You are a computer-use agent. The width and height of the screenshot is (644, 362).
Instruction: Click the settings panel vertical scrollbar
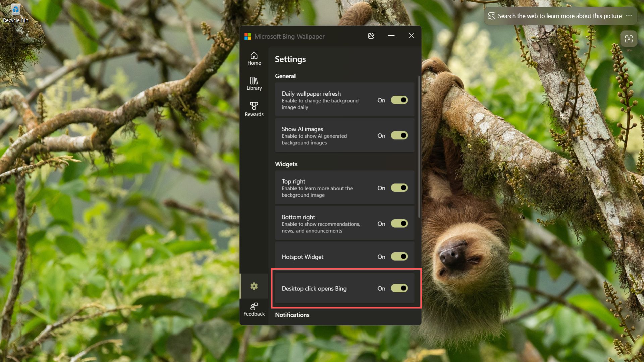pyautogui.click(x=419, y=147)
